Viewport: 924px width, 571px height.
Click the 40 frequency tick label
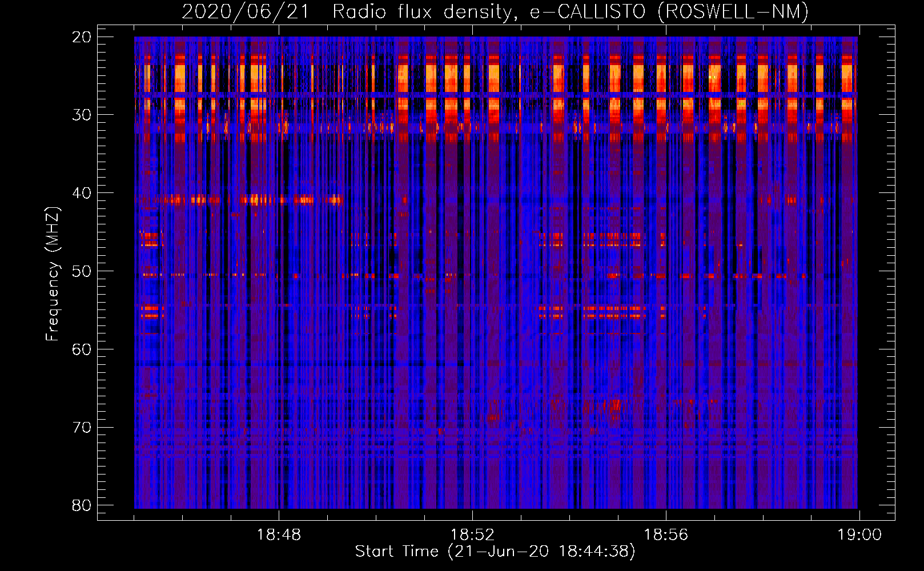[x=82, y=193]
